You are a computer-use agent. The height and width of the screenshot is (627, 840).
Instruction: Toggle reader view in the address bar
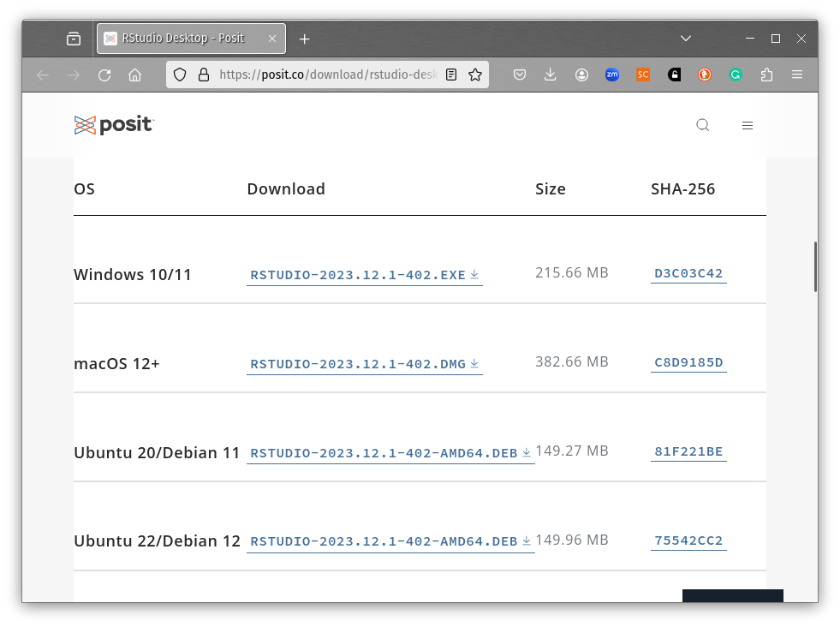point(451,75)
